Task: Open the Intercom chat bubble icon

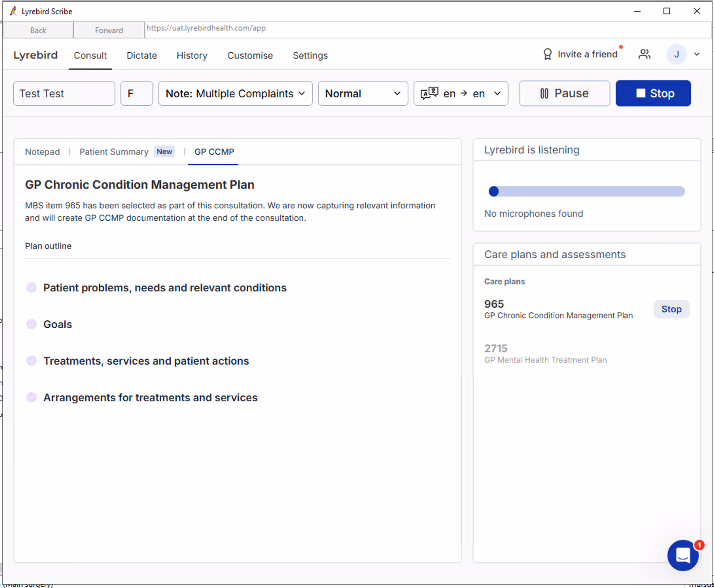Action: point(683,555)
